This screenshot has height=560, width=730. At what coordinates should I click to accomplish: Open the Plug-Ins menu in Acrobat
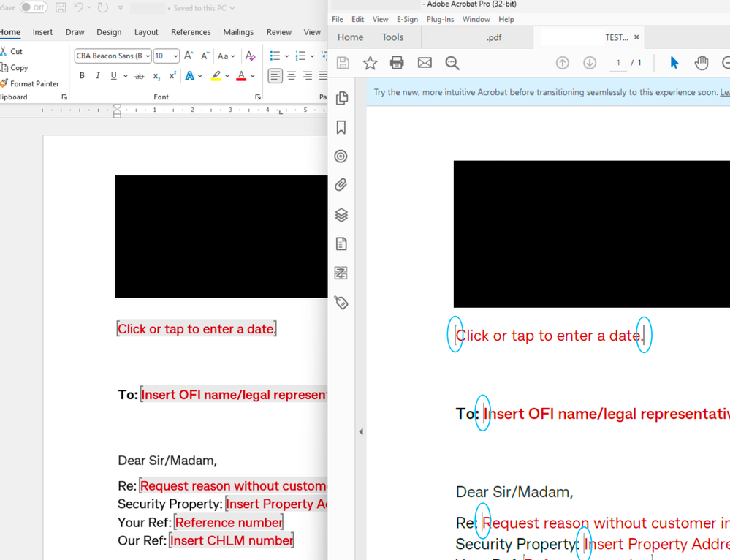(440, 19)
